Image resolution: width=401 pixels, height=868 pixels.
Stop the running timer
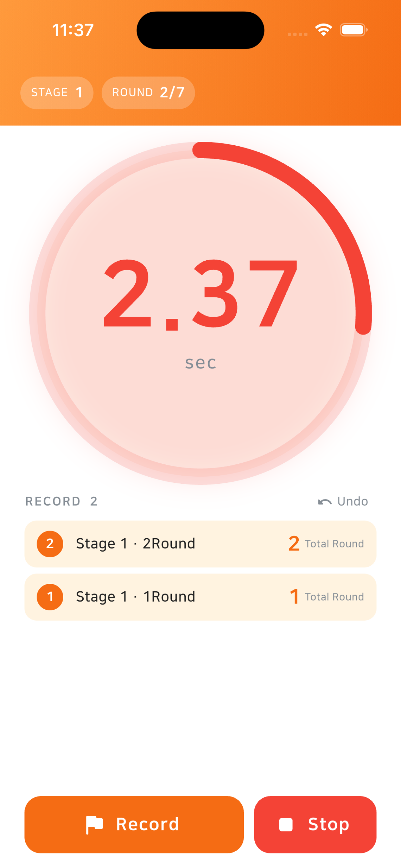point(315,824)
